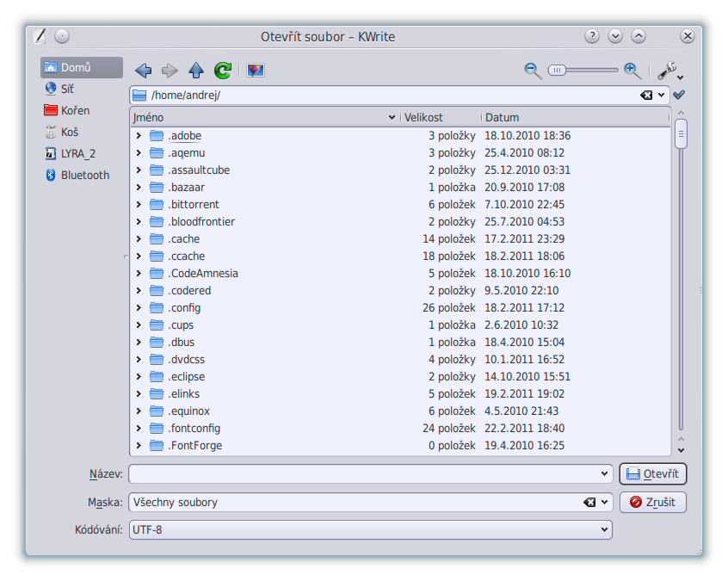Image resolution: width=728 pixels, height=581 pixels.
Task: Open the Název filename dropdown
Action: click(604, 473)
